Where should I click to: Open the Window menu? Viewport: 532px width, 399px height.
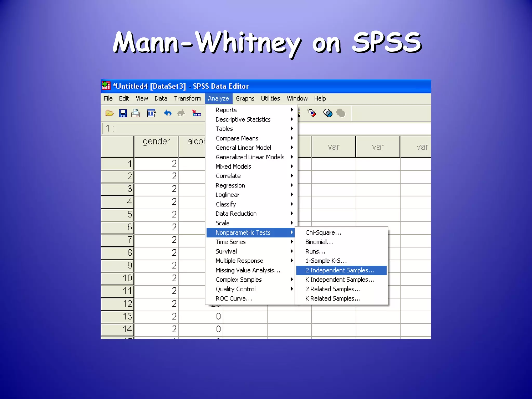pos(297,98)
